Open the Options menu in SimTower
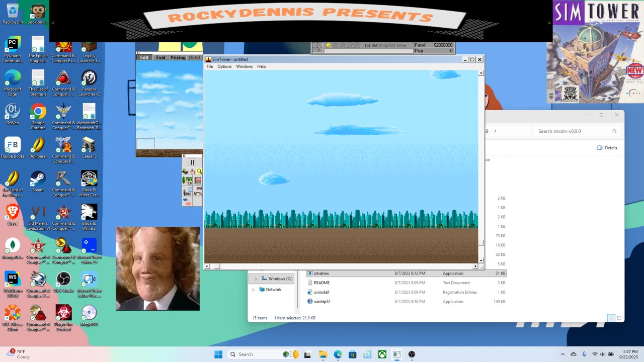Image resolution: width=644 pixels, height=362 pixels. pyautogui.click(x=224, y=66)
